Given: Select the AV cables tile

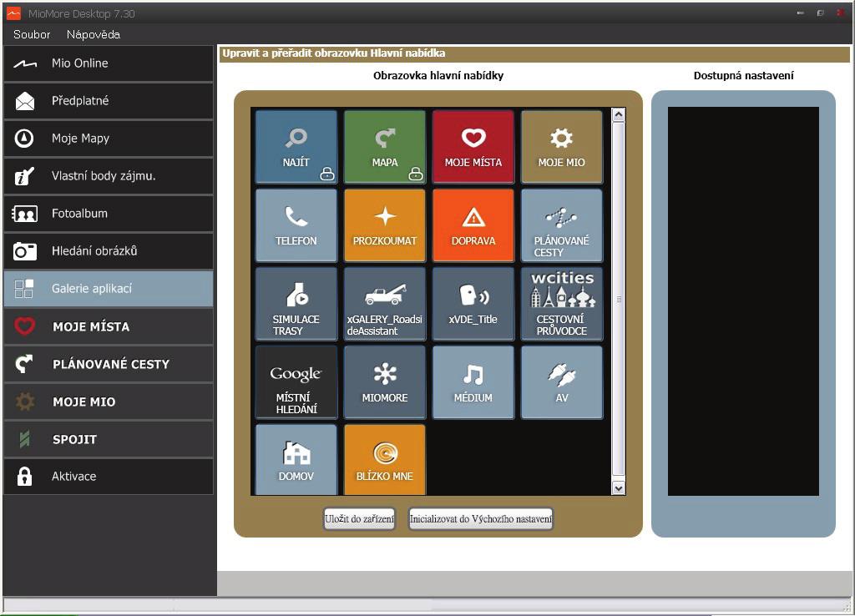Looking at the screenshot, I should click(x=562, y=382).
